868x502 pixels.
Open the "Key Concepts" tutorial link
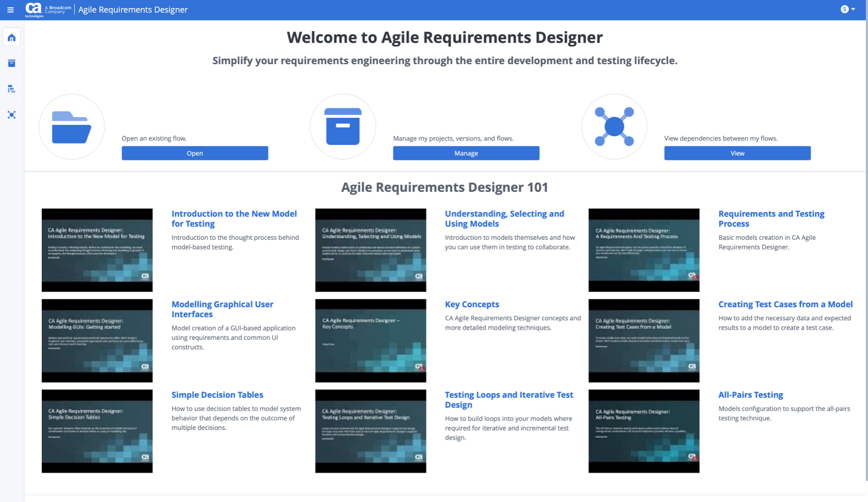point(472,304)
